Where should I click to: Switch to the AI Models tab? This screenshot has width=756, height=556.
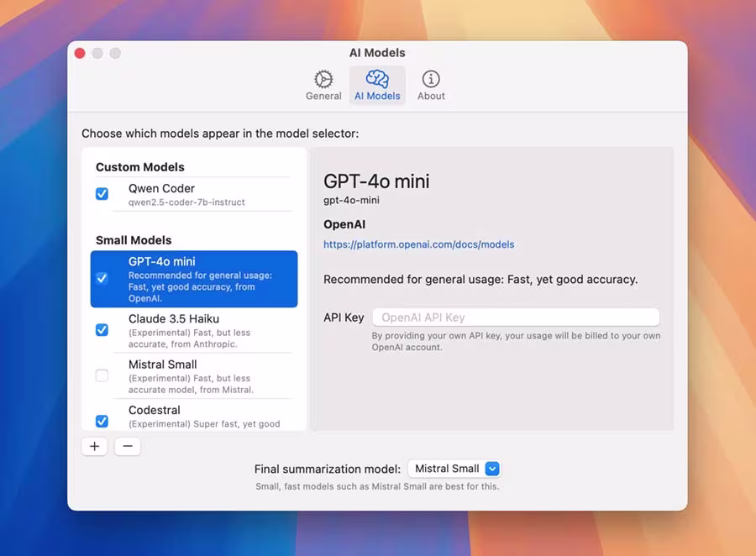pyautogui.click(x=377, y=86)
